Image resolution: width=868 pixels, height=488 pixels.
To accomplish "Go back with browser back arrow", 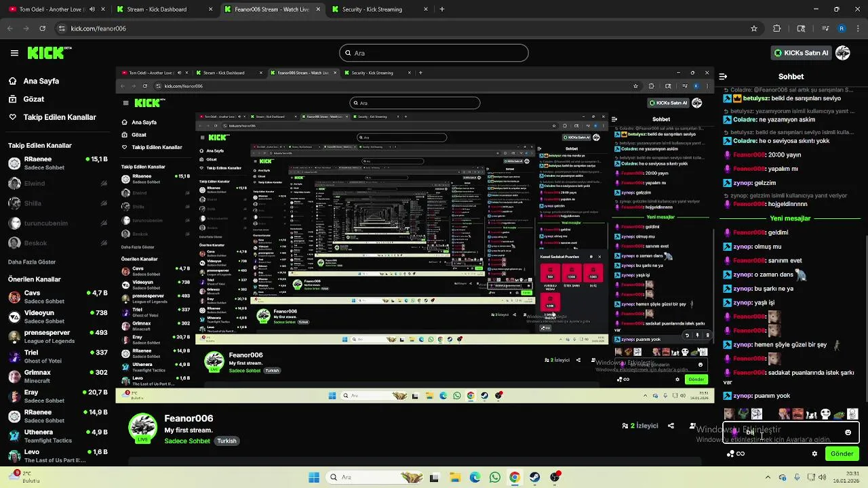I will [x=9, y=28].
